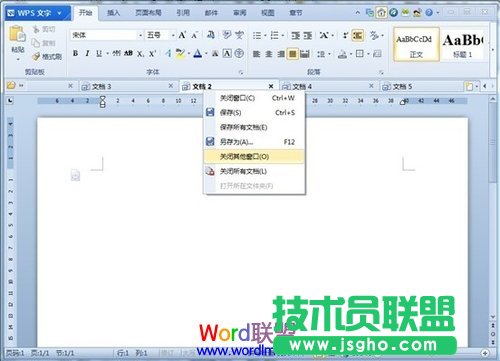500x361 pixels.
Task: Switch to the 插入 ribbon tab
Action: pyautogui.click(x=113, y=13)
